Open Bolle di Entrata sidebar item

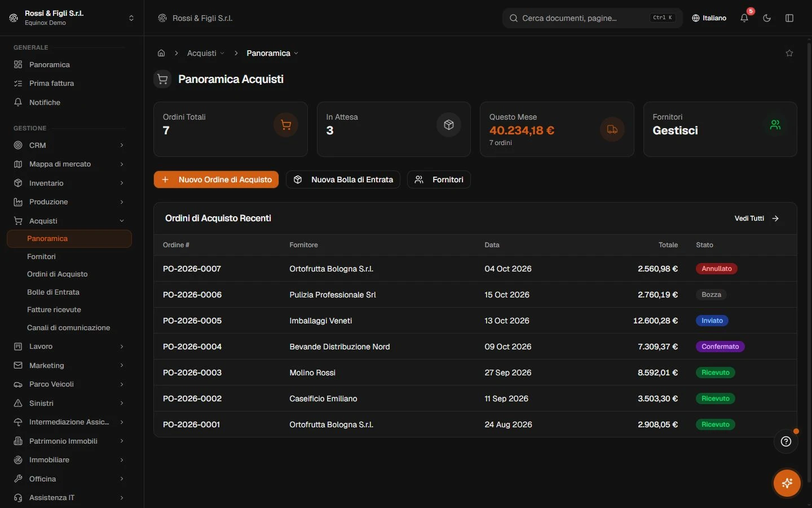point(69,292)
